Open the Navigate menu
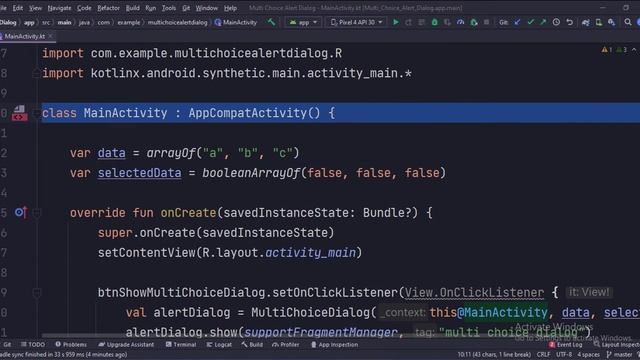 (x=59, y=8)
